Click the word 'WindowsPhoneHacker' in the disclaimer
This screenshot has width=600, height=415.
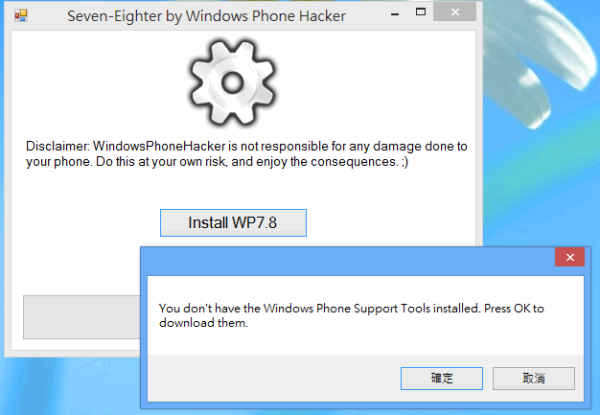tap(159, 146)
